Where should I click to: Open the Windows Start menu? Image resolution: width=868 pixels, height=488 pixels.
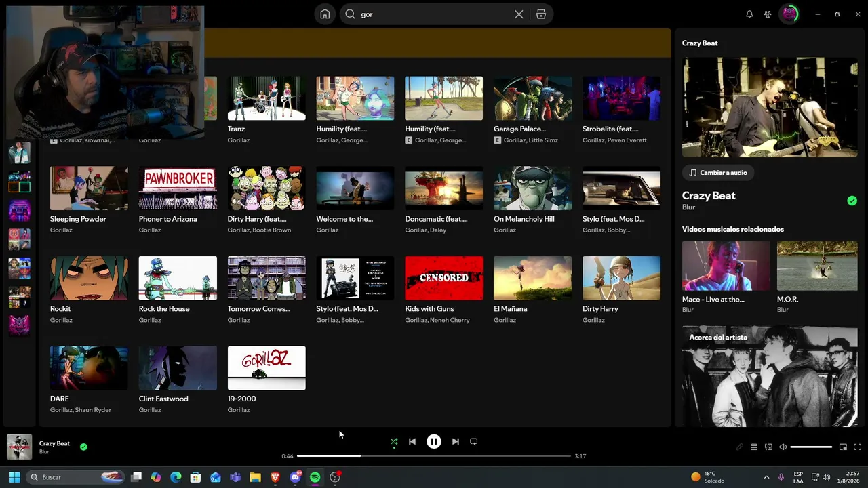coord(14,477)
